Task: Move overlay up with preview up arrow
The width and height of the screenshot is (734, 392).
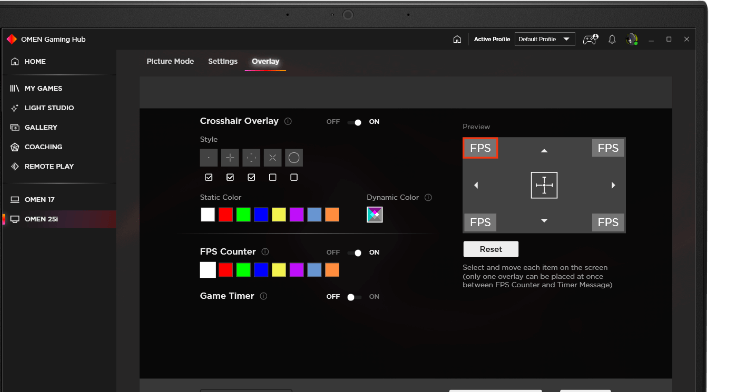Action: coord(544,150)
